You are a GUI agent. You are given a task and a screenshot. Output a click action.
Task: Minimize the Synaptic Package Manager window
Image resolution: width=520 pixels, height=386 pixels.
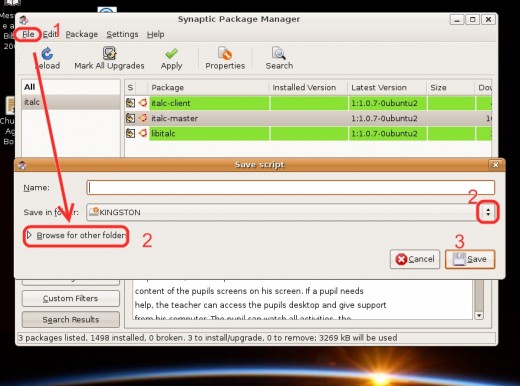click(x=457, y=20)
